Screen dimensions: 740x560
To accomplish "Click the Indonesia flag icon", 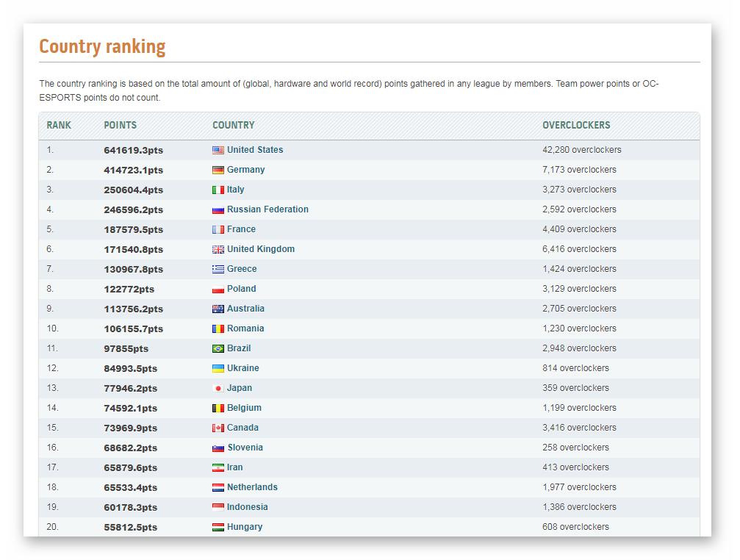I will point(218,508).
